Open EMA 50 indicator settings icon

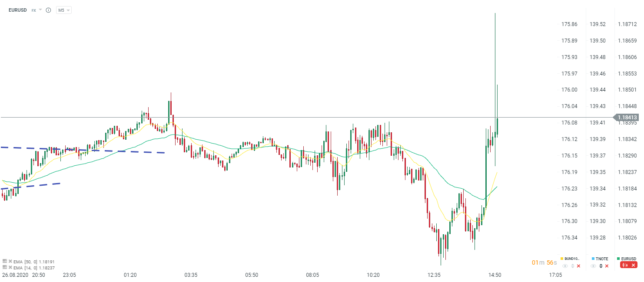5,262
